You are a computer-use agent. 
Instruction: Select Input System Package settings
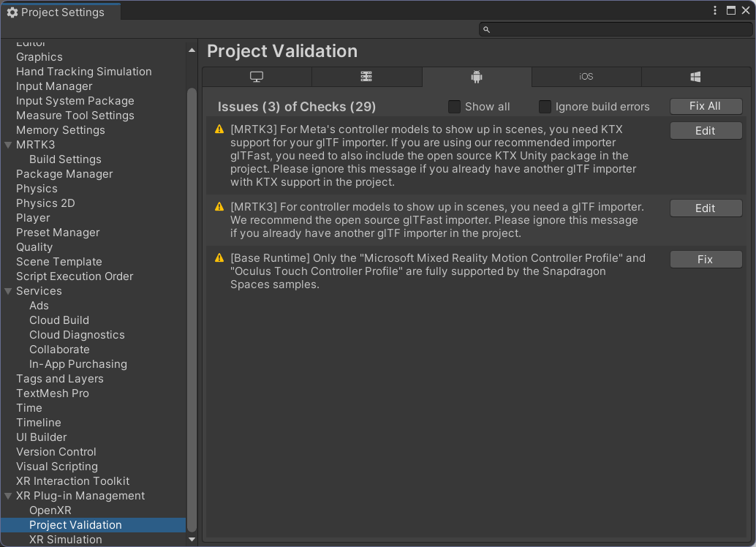pos(75,101)
